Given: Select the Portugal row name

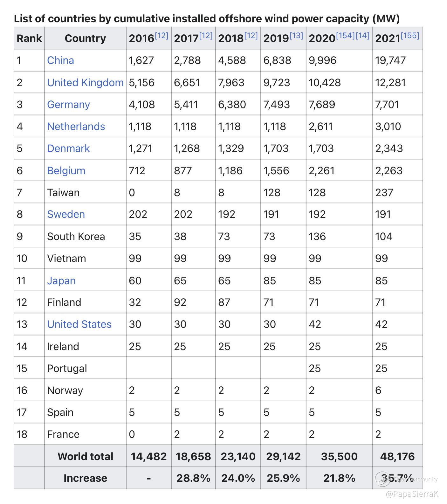Looking at the screenshot, I should click(67, 369).
